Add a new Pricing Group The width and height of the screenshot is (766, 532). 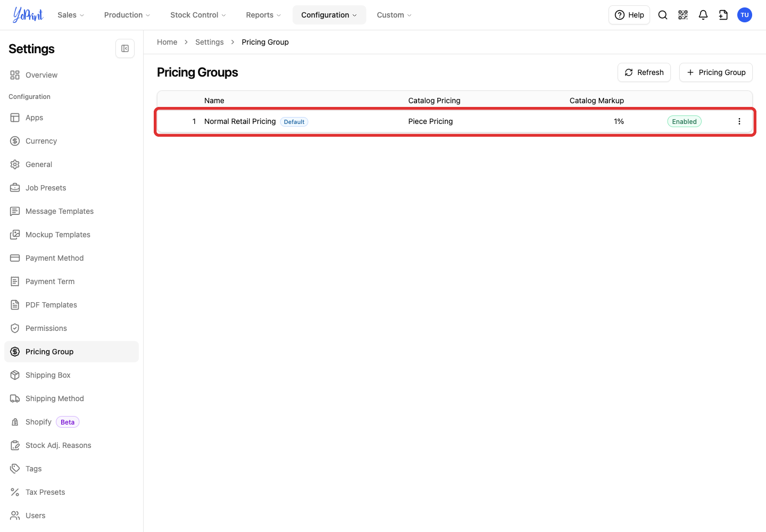click(x=716, y=72)
